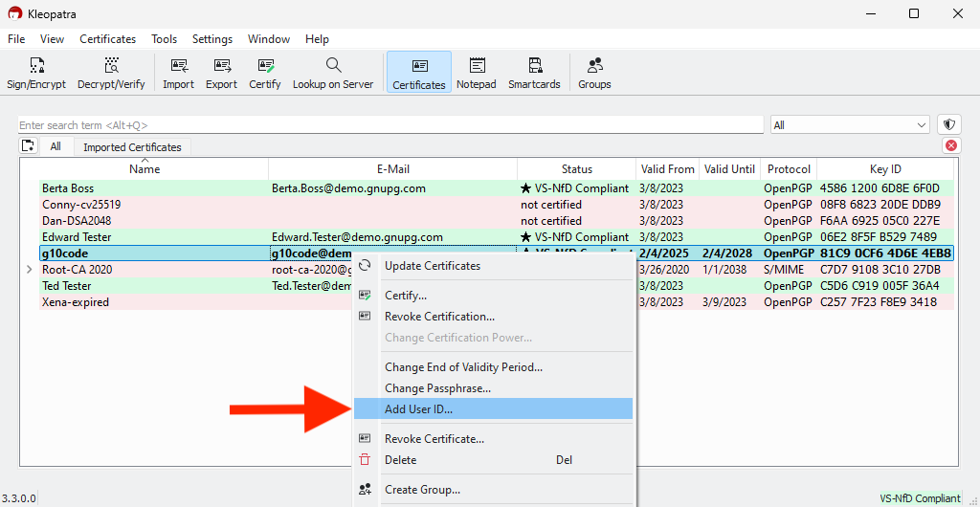Screen dimensions: 980x507
Task: Click the Certify toolbar icon
Action: coord(265,73)
